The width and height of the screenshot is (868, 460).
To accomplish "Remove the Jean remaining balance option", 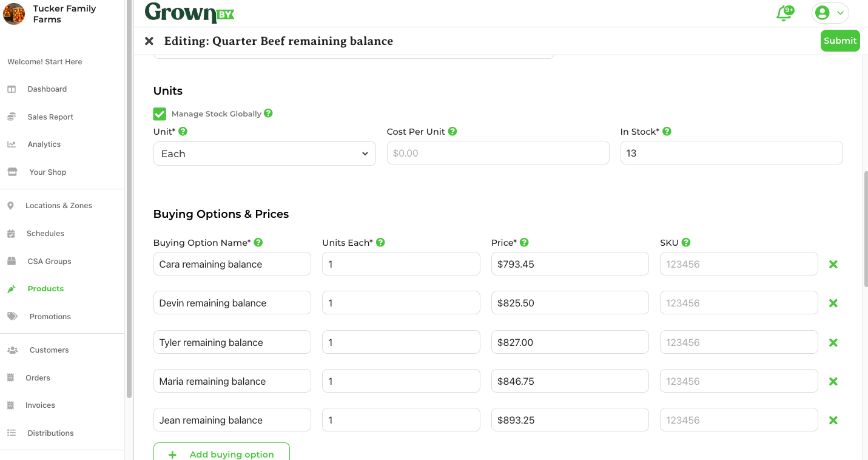I will (833, 420).
